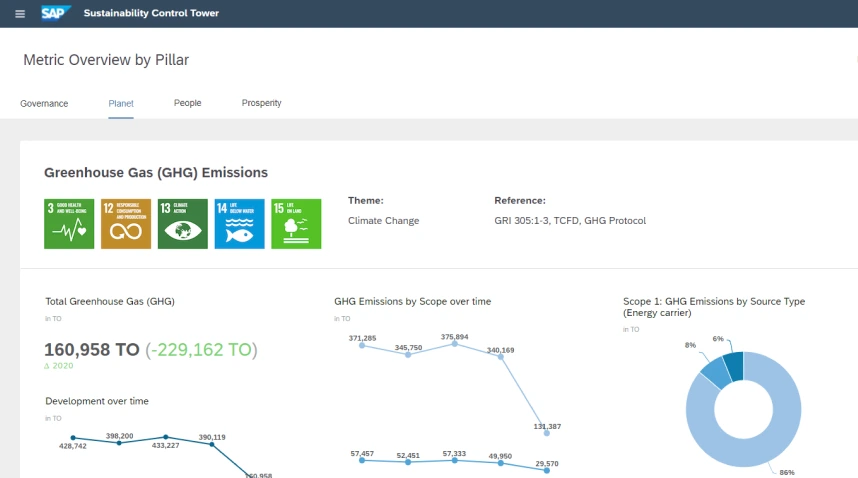Viewport: 858px width, 478px height.
Task: Switch to the Planet tab
Action: [121, 103]
